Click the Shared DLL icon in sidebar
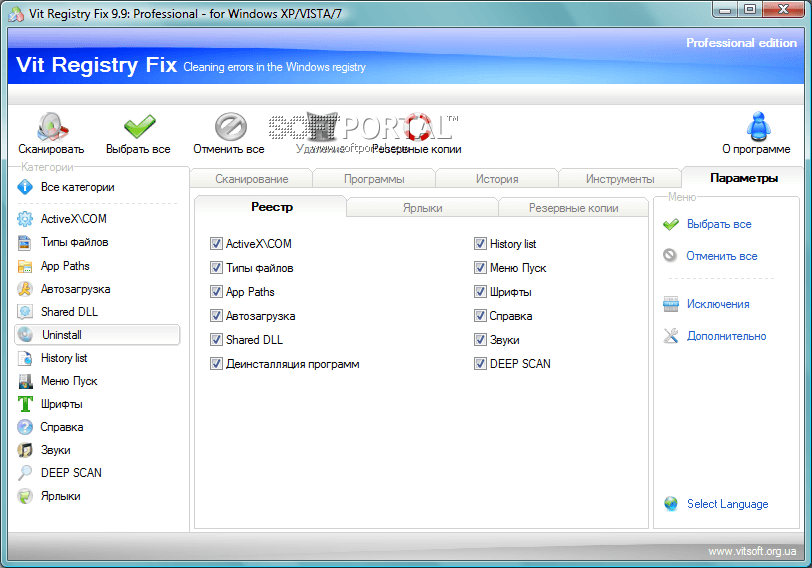This screenshot has width=812, height=568. click(25, 312)
